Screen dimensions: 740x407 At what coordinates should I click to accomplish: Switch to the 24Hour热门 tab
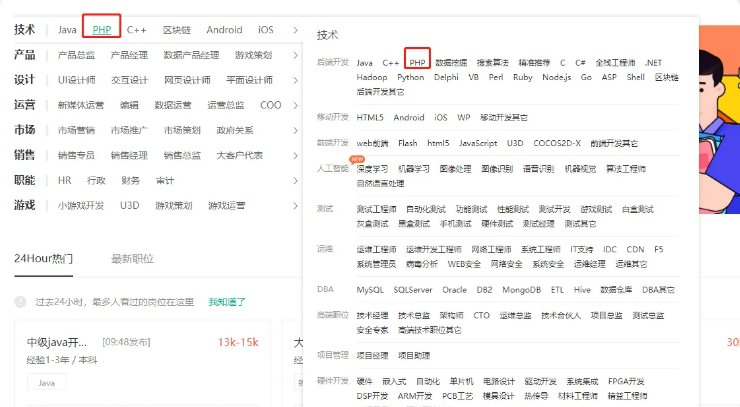pos(43,259)
